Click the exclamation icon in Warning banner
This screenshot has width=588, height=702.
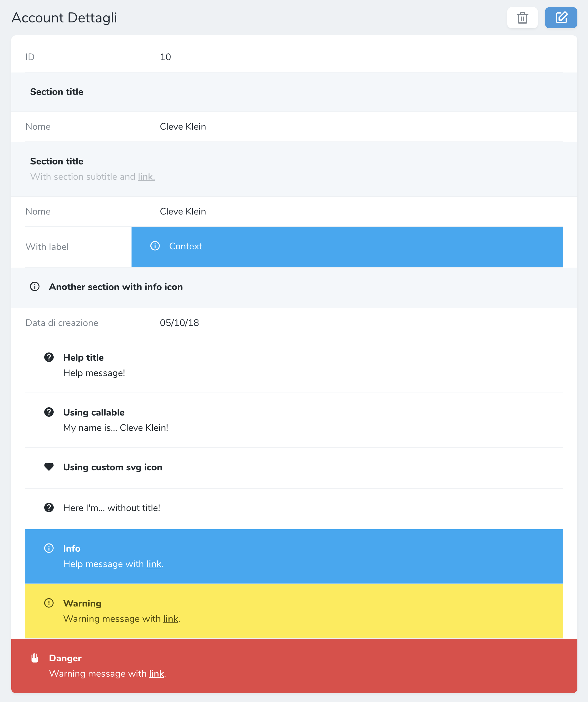tap(49, 603)
